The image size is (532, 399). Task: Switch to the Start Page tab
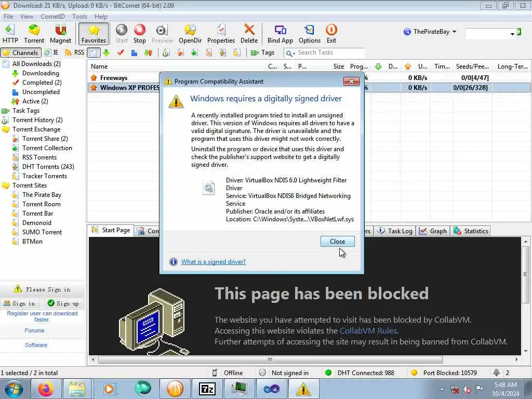tap(111, 230)
